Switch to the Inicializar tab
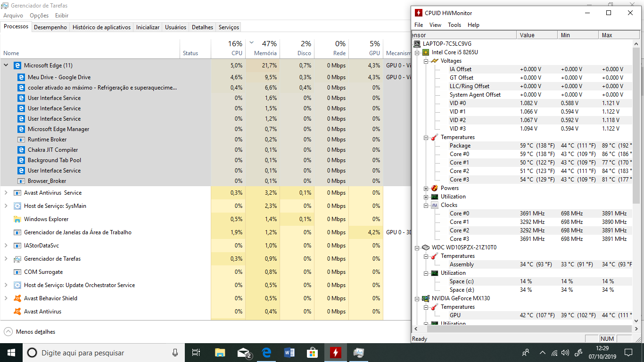The height and width of the screenshot is (362, 644). click(x=148, y=27)
